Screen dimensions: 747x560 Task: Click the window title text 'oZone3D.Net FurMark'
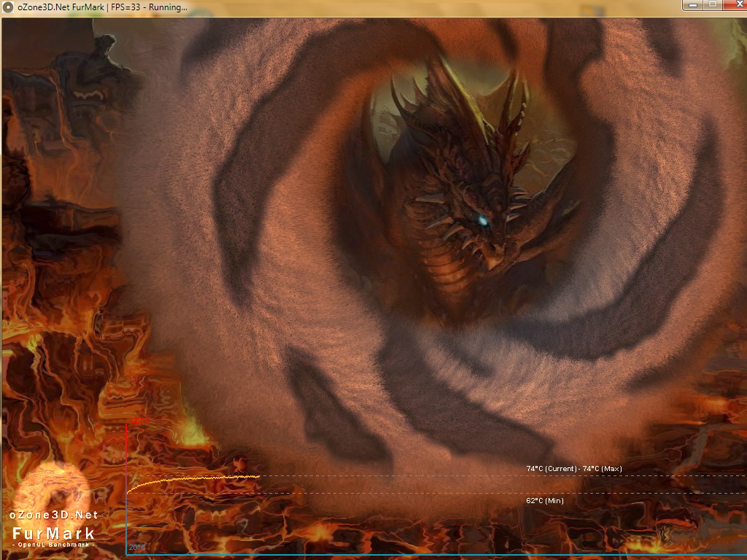(x=61, y=7)
